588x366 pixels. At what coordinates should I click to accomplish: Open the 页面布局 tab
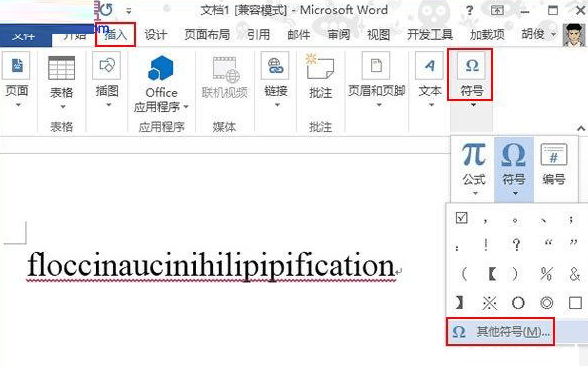pos(207,35)
